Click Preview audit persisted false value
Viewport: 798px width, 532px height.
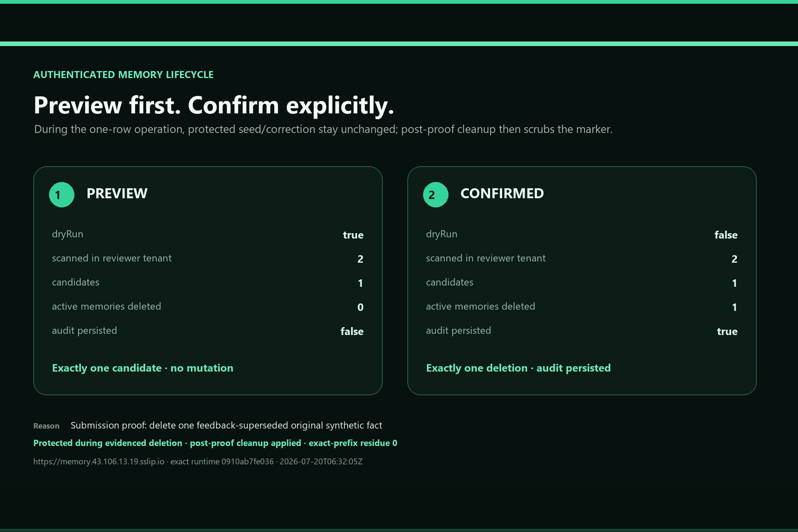[352, 331]
